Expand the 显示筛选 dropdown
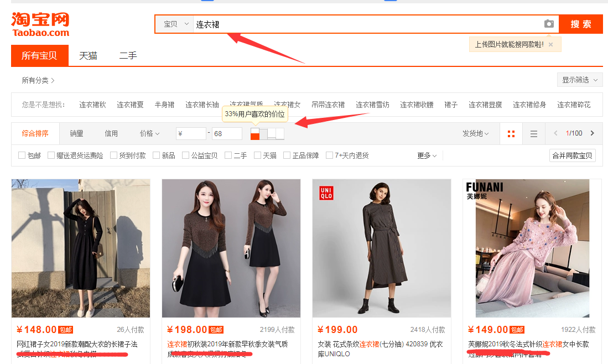608x364 pixels. tap(580, 80)
